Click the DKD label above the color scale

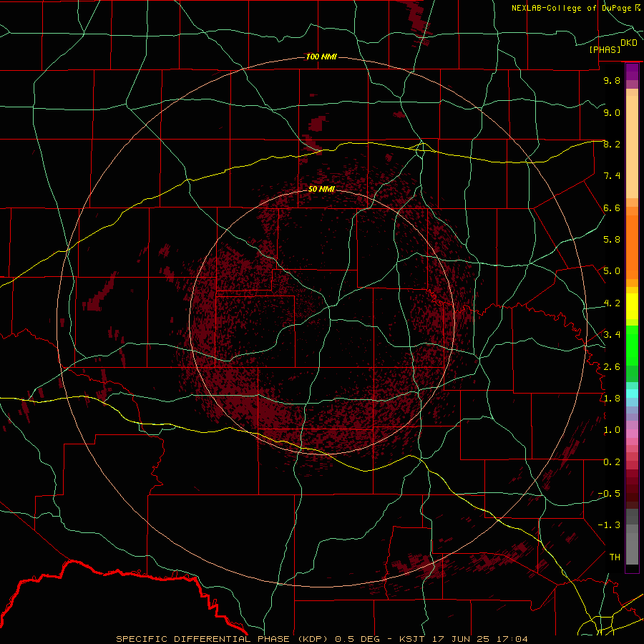pos(629,43)
